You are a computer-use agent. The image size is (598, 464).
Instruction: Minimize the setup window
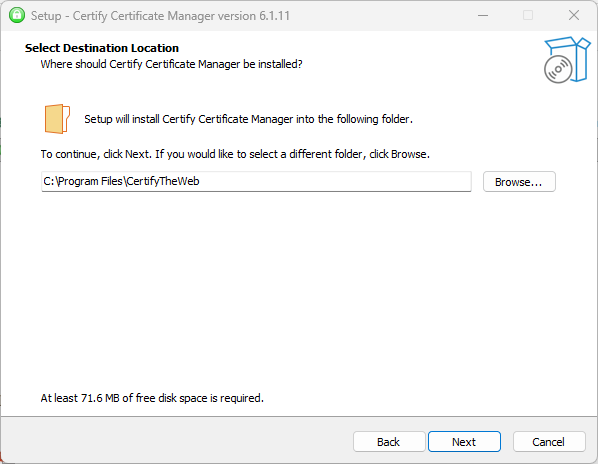pyautogui.click(x=483, y=16)
